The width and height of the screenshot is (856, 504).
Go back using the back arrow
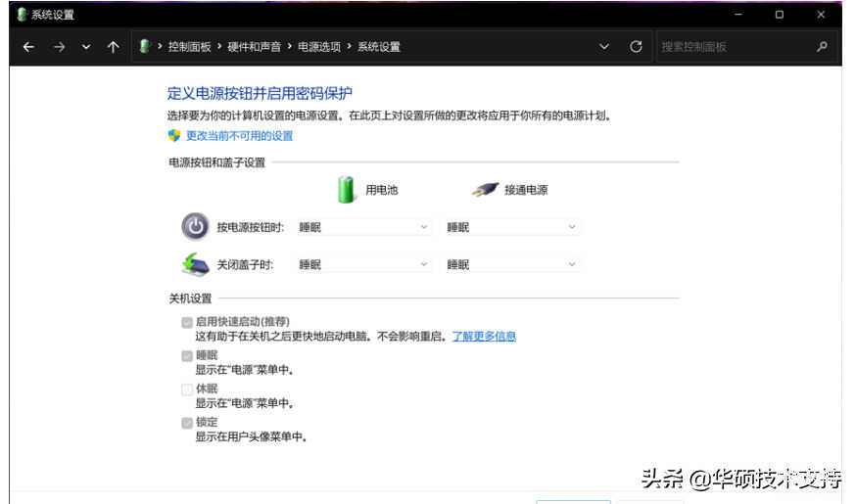[28, 47]
